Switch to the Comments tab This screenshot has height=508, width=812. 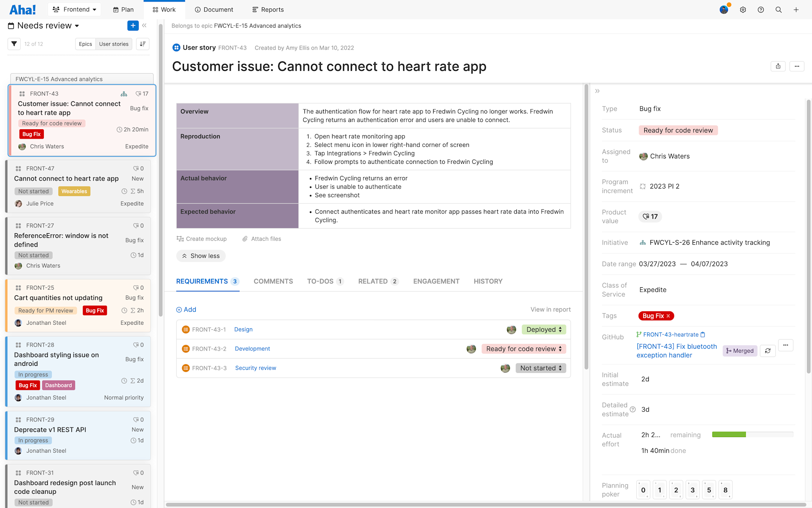pyautogui.click(x=273, y=281)
